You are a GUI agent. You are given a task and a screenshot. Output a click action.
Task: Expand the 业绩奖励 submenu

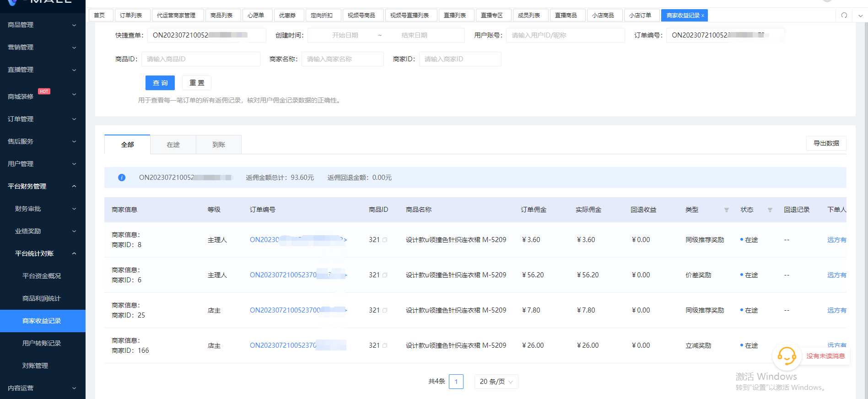[43, 231]
